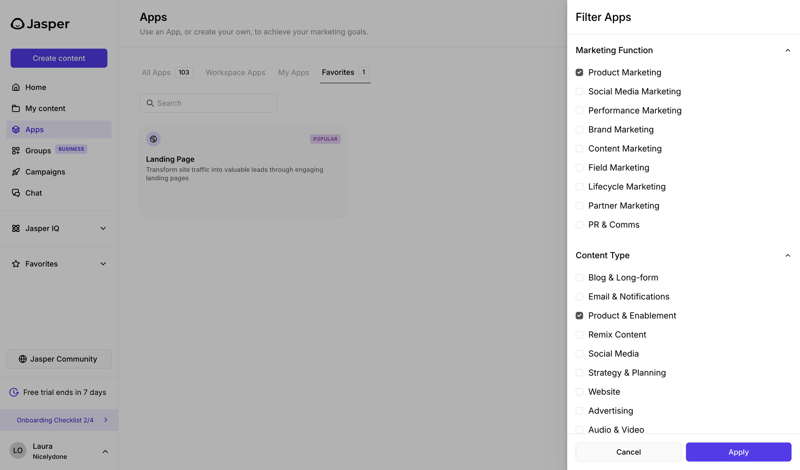Click the free trial clock icon
800x470 pixels.
(x=14, y=392)
